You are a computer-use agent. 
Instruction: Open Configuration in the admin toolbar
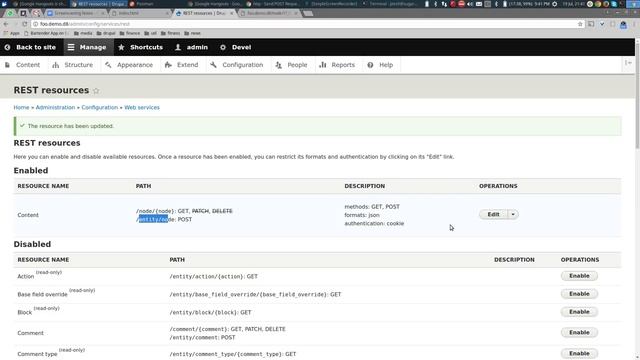pos(238,65)
